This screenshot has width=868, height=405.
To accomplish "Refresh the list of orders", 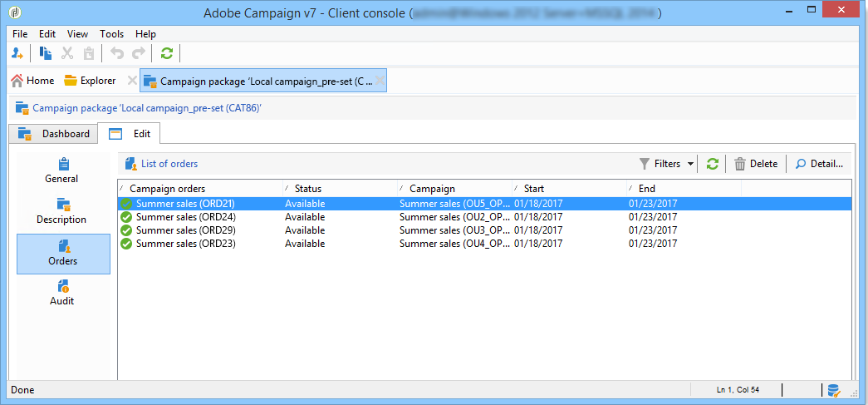I will pyautogui.click(x=713, y=164).
